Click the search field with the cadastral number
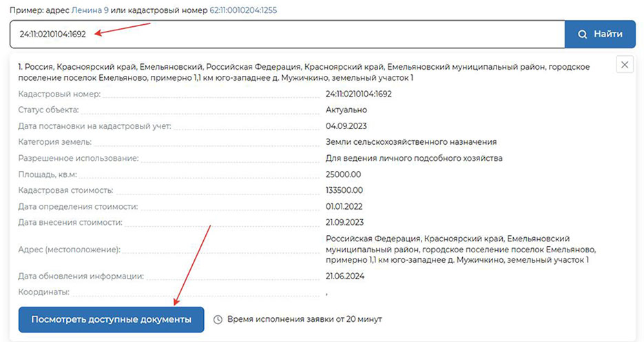The width and height of the screenshot is (644, 342). 287,34
